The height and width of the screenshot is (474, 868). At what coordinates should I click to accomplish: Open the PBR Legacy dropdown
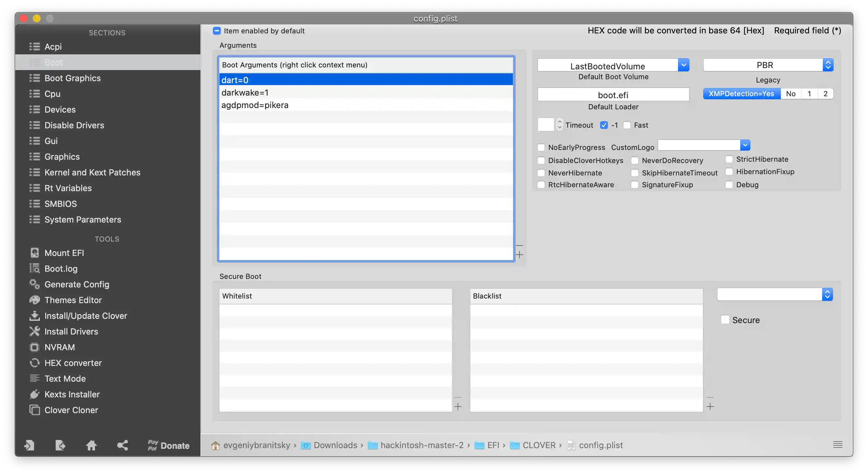point(828,65)
